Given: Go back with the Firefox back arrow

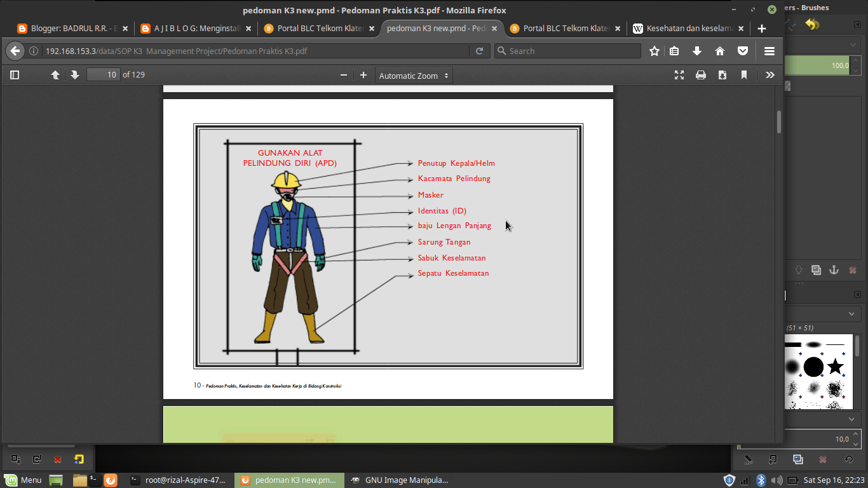Looking at the screenshot, I should (x=15, y=51).
